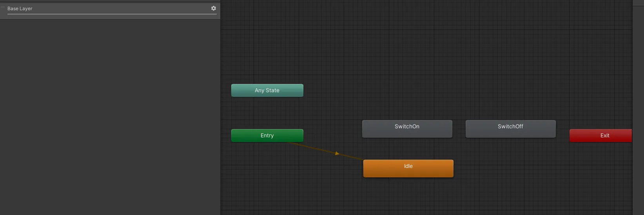Click the gap between SwitchOn and SwitchOff
Screen dimensions: 644x215
459,129
